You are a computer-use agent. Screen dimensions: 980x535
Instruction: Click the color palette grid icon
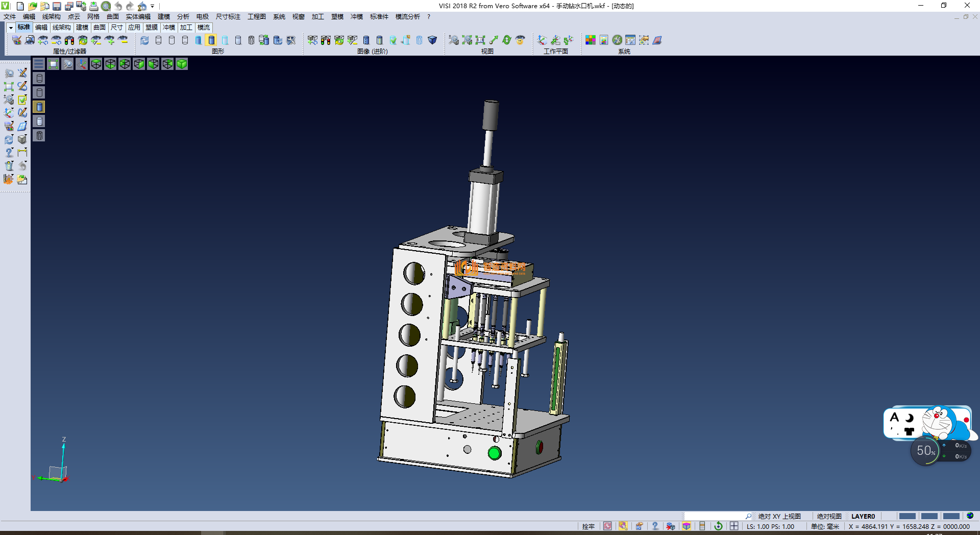590,40
